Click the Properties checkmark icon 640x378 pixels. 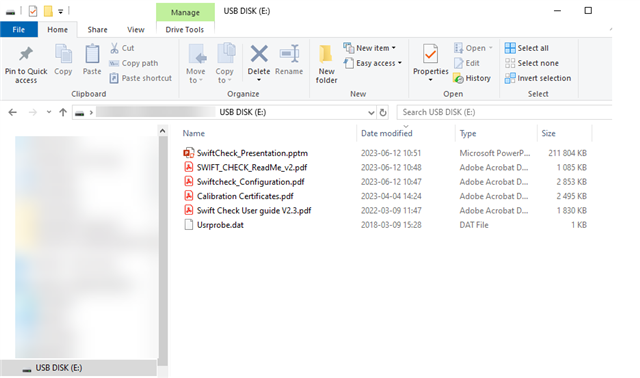(x=430, y=54)
